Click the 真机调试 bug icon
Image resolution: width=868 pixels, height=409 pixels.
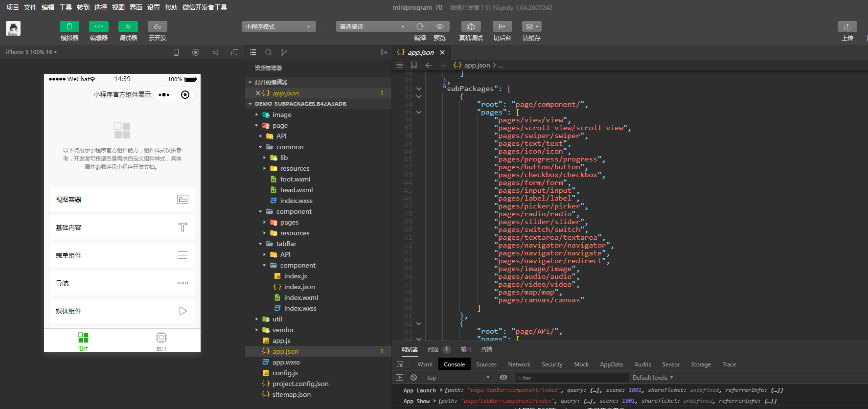click(x=471, y=26)
